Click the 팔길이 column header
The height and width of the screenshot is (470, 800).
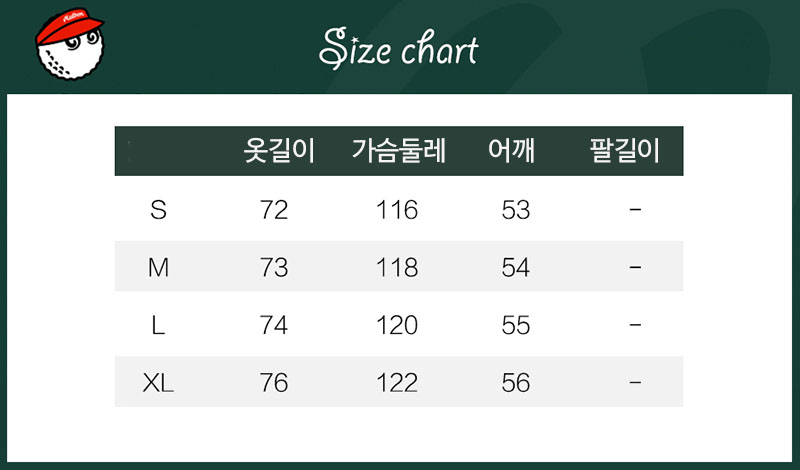[625, 151]
